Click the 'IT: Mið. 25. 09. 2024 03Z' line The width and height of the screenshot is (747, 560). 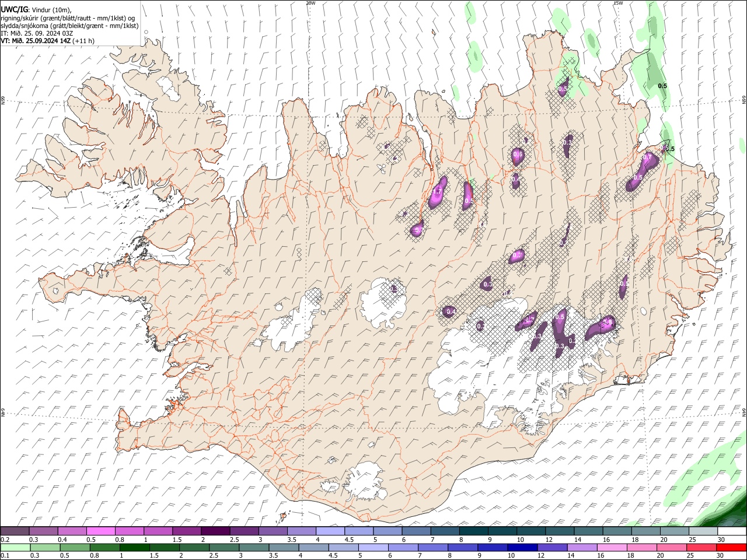pyautogui.click(x=37, y=33)
